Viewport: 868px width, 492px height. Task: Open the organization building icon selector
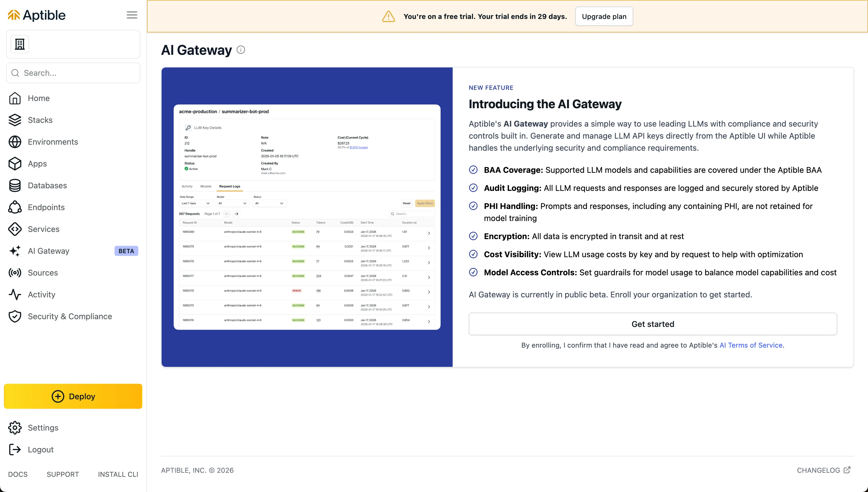pyautogui.click(x=20, y=44)
